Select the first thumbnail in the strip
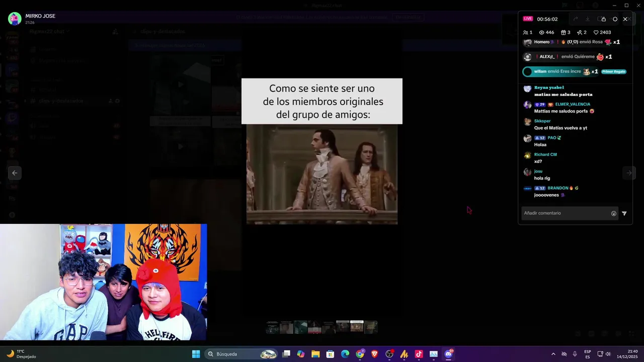Screen dimensions: 644x362 272,327
